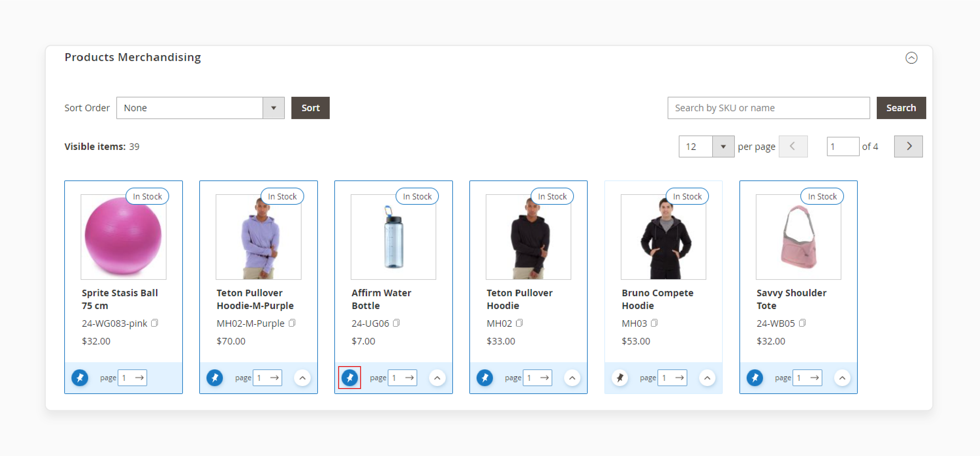Open the Sort Order dropdown
The width and height of the screenshot is (980, 456).
pyautogui.click(x=201, y=108)
